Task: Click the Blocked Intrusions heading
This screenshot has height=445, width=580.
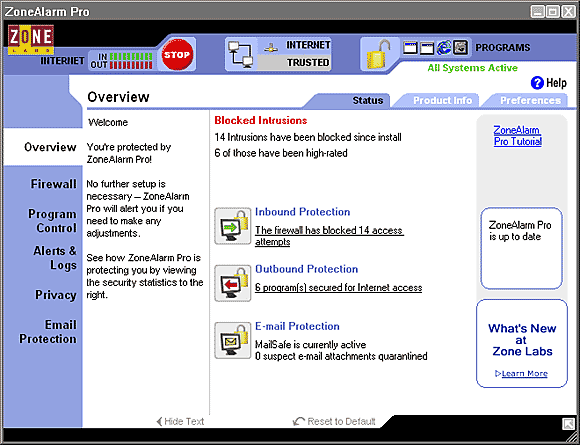Action: pyautogui.click(x=261, y=120)
